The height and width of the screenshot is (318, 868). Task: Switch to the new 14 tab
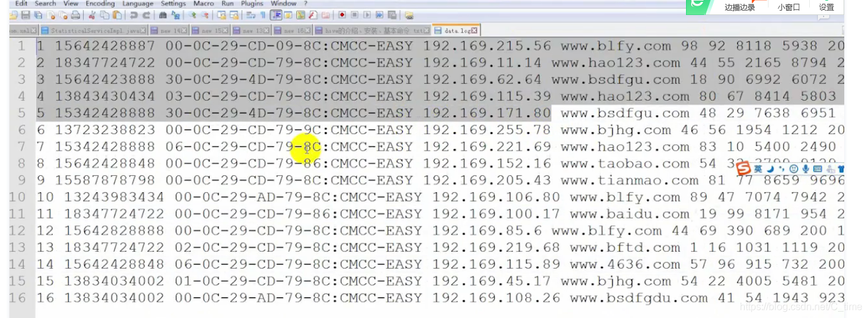coord(168,30)
